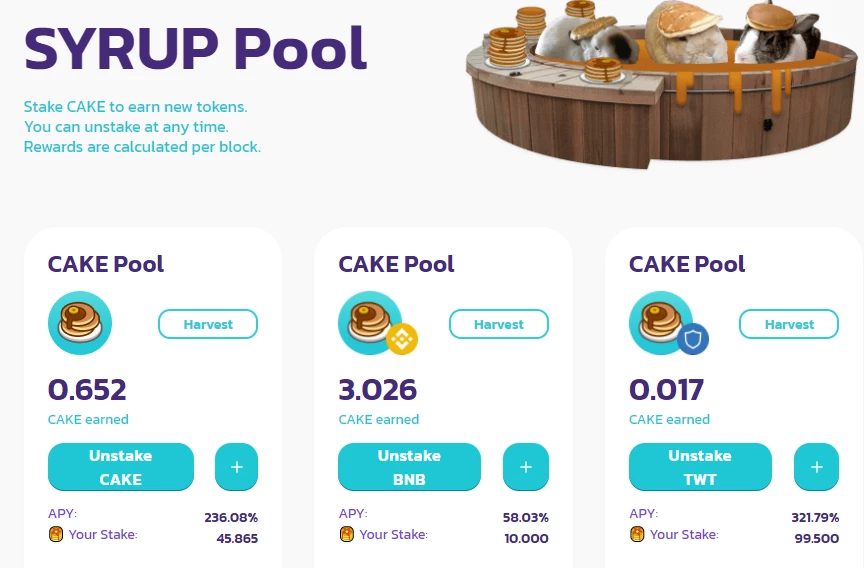Click the plus button beside Unstake CAKE

click(x=236, y=467)
